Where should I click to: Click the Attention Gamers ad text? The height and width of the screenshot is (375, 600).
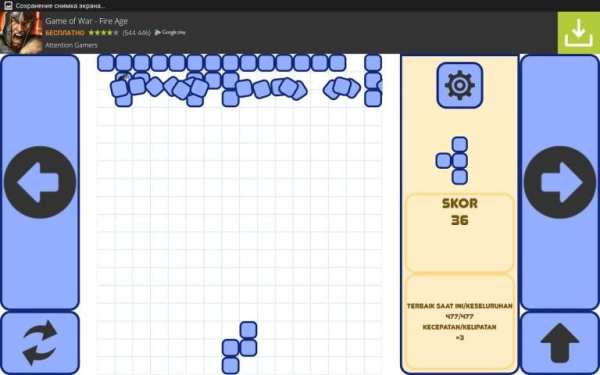[71, 45]
